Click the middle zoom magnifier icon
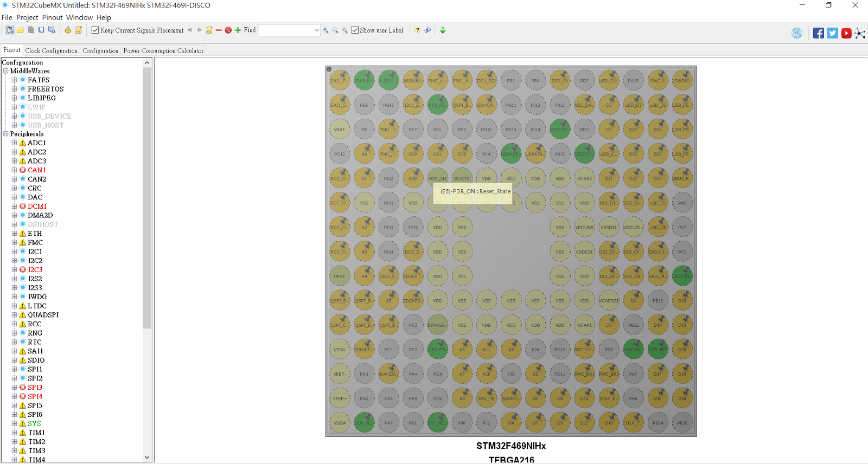This screenshot has height=464, width=868. (x=335, y=30)
